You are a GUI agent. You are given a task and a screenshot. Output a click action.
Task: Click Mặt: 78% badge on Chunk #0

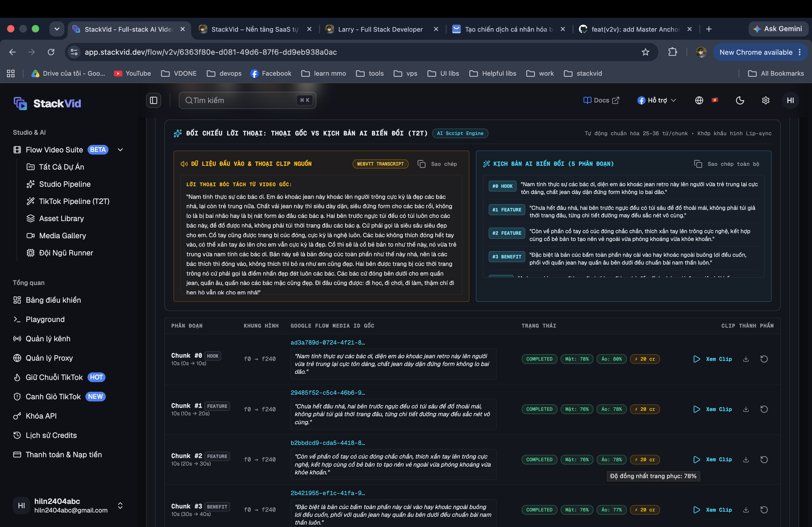click(577, 359)
